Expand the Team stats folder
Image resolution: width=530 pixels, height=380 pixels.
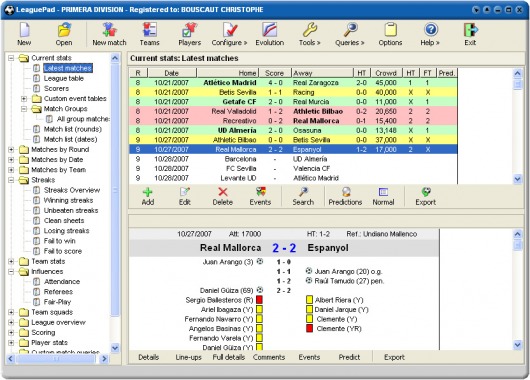tap(11, 261)
